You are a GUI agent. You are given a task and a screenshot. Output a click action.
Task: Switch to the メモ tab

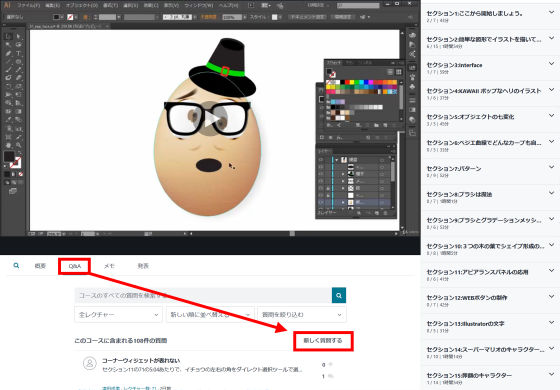pyautogui.click(x=109, y=266)
